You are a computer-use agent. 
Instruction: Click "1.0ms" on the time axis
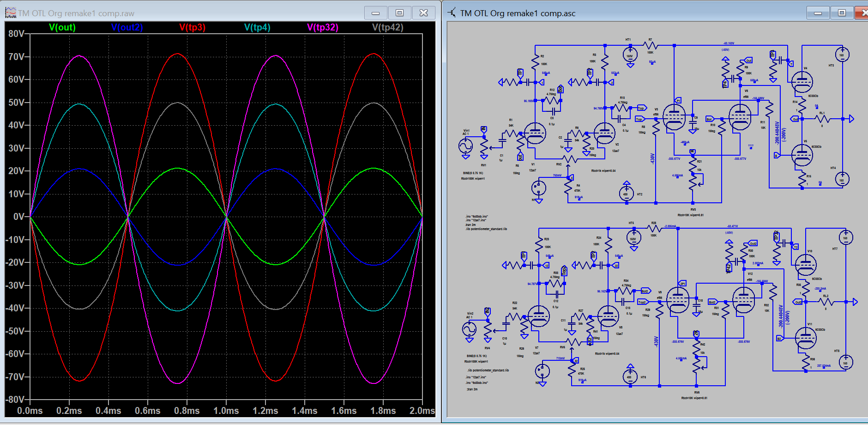pyautogui.click(x=226, y=411)
